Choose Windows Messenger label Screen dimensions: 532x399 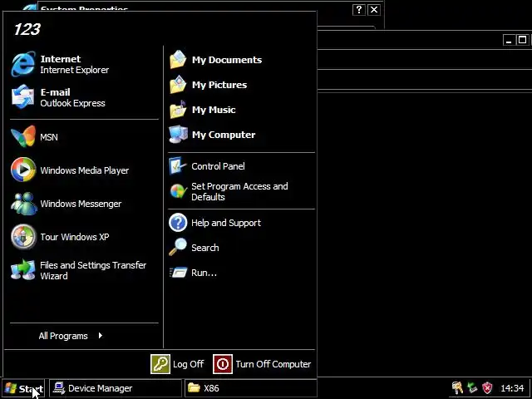tap(81, 204)
